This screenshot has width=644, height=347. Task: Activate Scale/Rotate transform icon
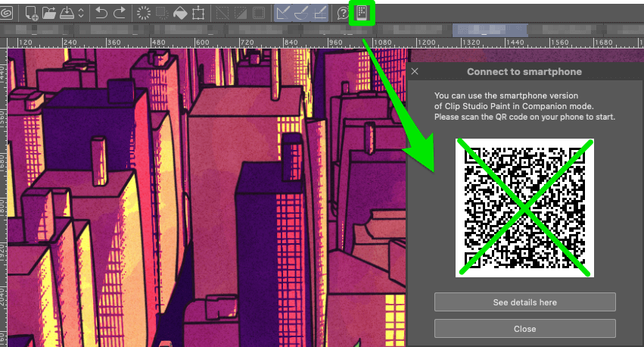coord(198,13)
